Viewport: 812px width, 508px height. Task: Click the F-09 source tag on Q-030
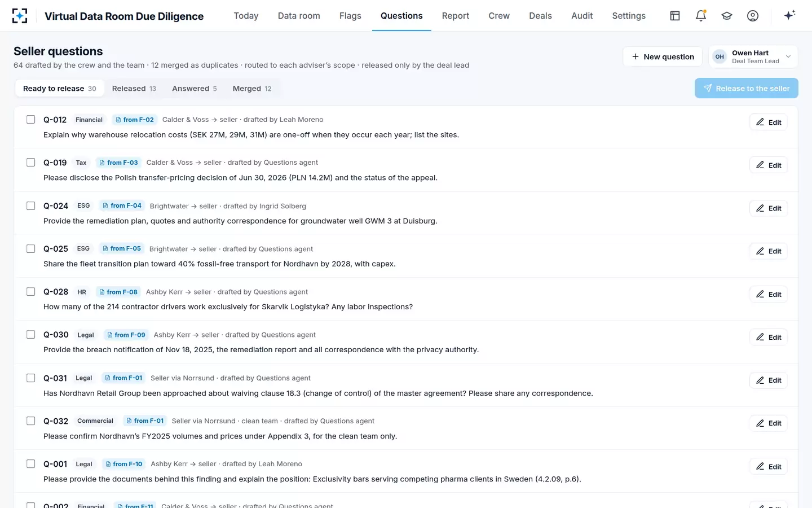point(126,335)
